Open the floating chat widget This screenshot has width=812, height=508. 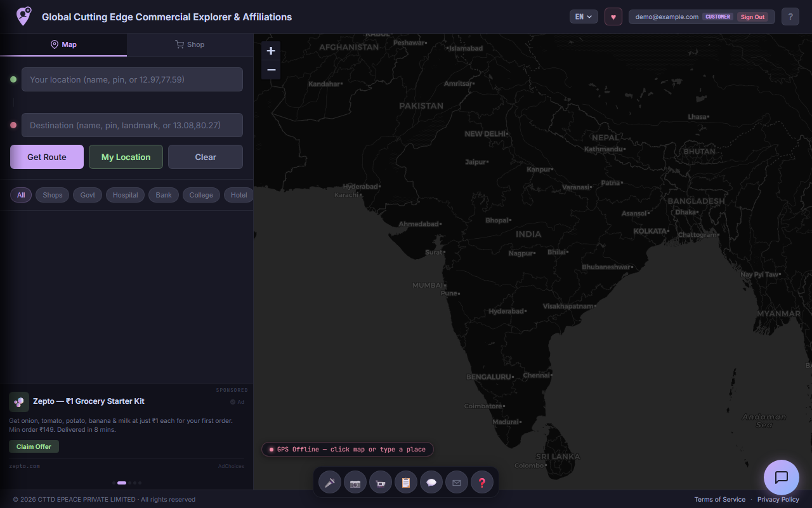[x=782, y=477]
